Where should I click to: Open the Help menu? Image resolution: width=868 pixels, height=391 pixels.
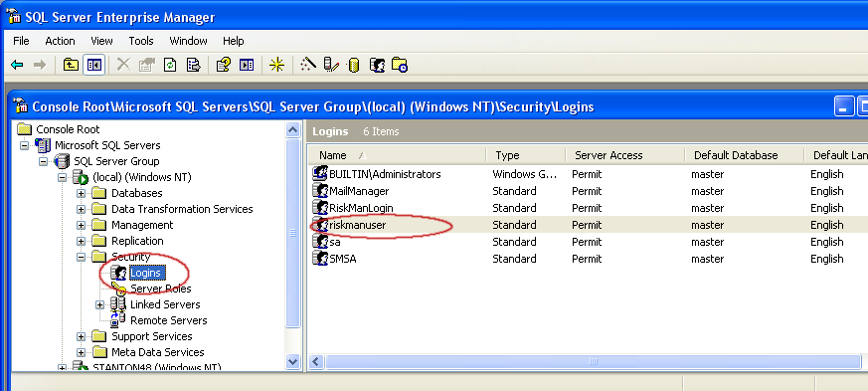233,41
